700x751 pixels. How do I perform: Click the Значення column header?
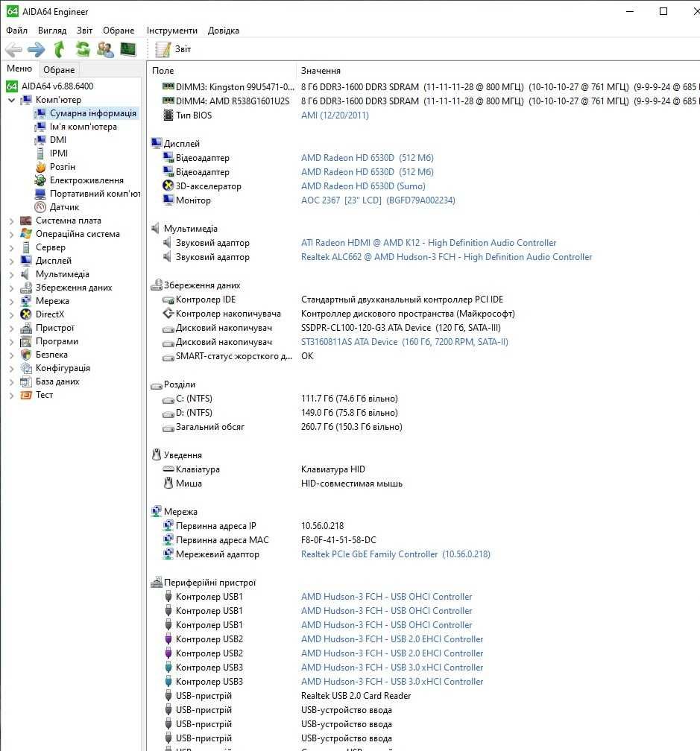pyautogui.click(x=498, y=70)
